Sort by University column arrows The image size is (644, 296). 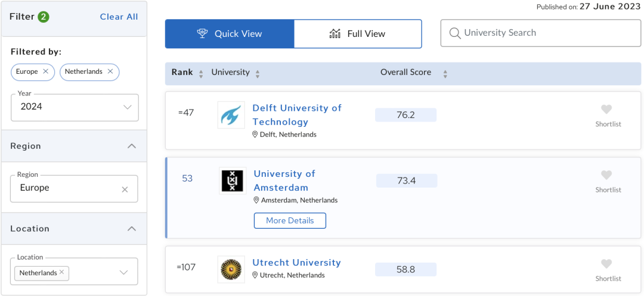point(258,74)
